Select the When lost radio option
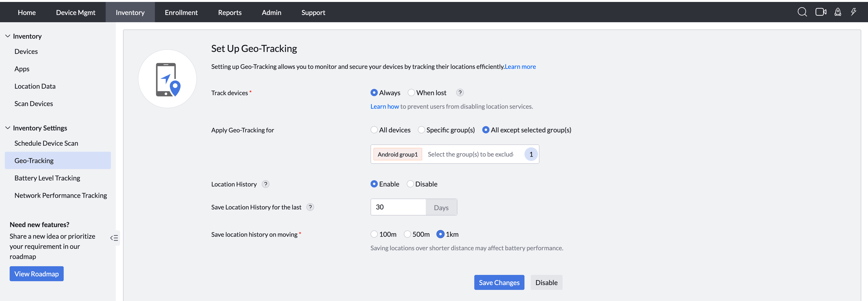This screenshot has height=301, width=868. (x=411, y=93)
